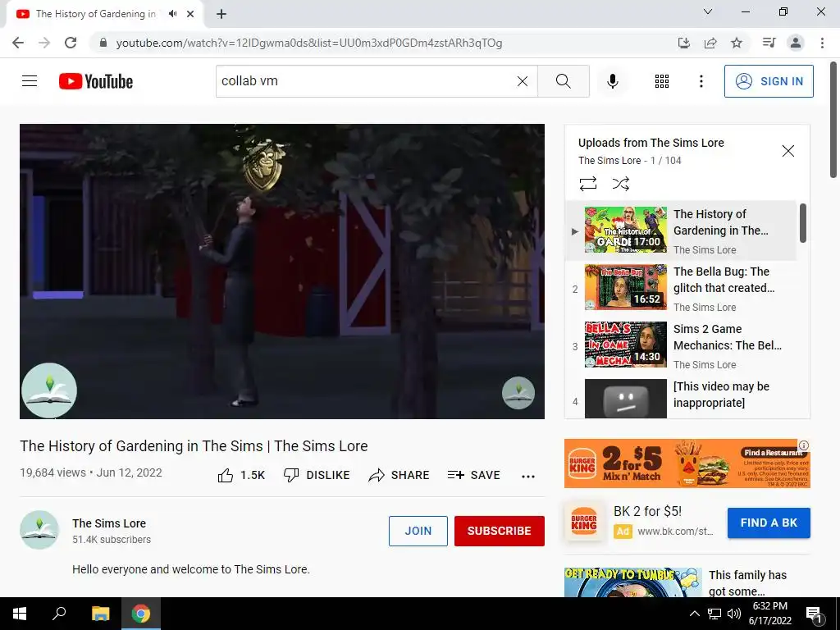
Task: Dislike the video
Action: coord(317,475)
